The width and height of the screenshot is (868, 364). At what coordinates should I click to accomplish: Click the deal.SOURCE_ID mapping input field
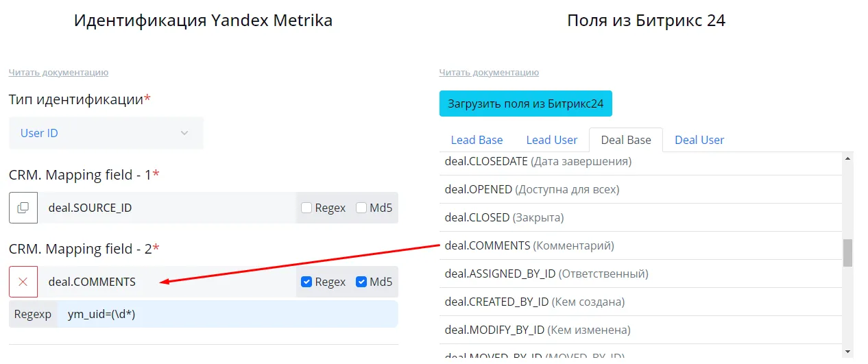click(x=167, y=208)
